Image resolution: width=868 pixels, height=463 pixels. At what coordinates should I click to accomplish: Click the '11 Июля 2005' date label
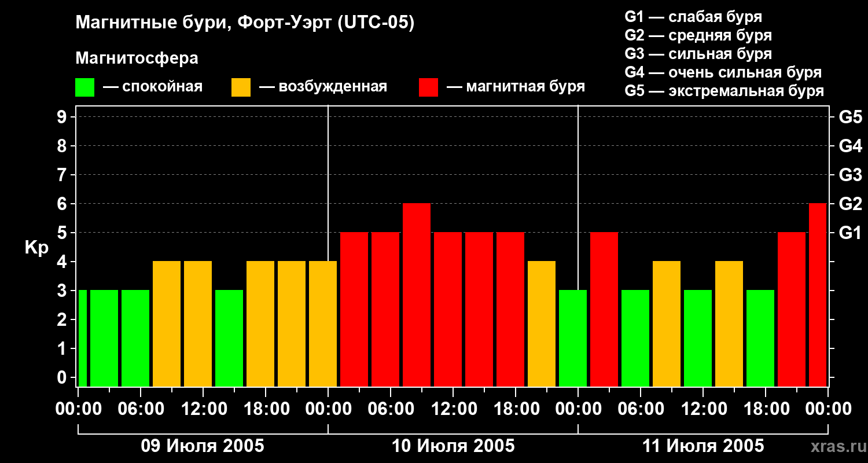703,446
